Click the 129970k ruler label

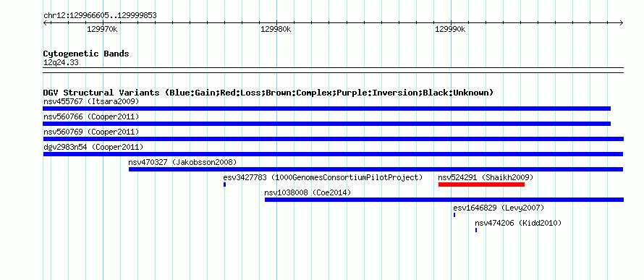coord(103,29)
